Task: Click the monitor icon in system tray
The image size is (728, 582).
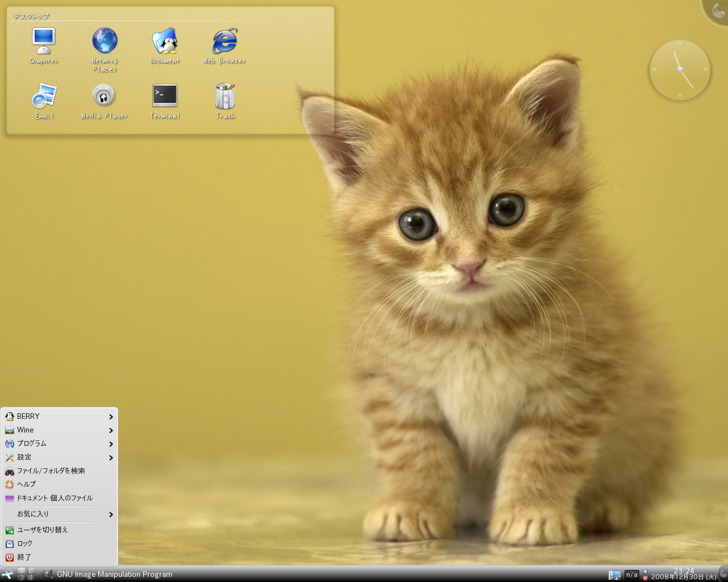Action: pyautogui.click(x=615, y=575)
